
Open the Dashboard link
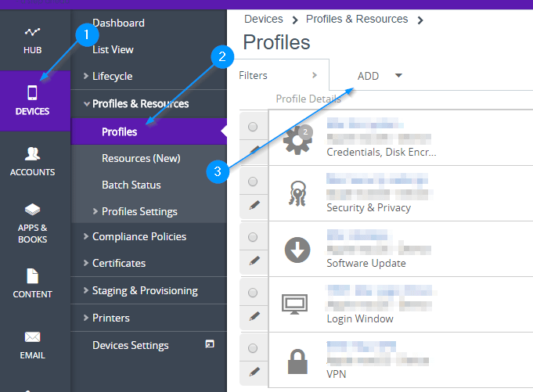(118, 23)
